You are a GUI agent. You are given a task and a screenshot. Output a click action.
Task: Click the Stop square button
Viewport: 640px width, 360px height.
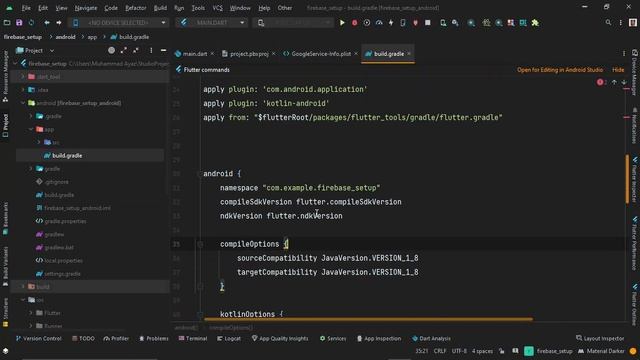[x=428, y=23]
